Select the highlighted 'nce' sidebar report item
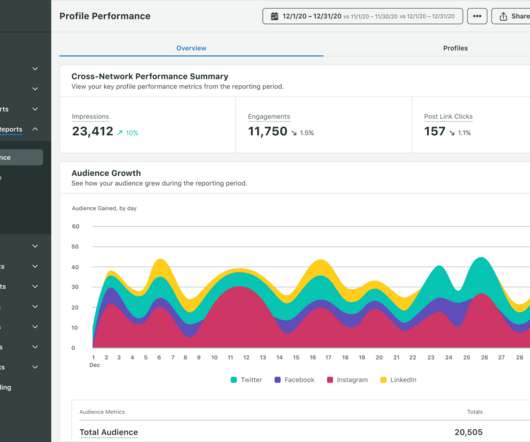This screenshot has height=442, width=530. click(21, 157)
